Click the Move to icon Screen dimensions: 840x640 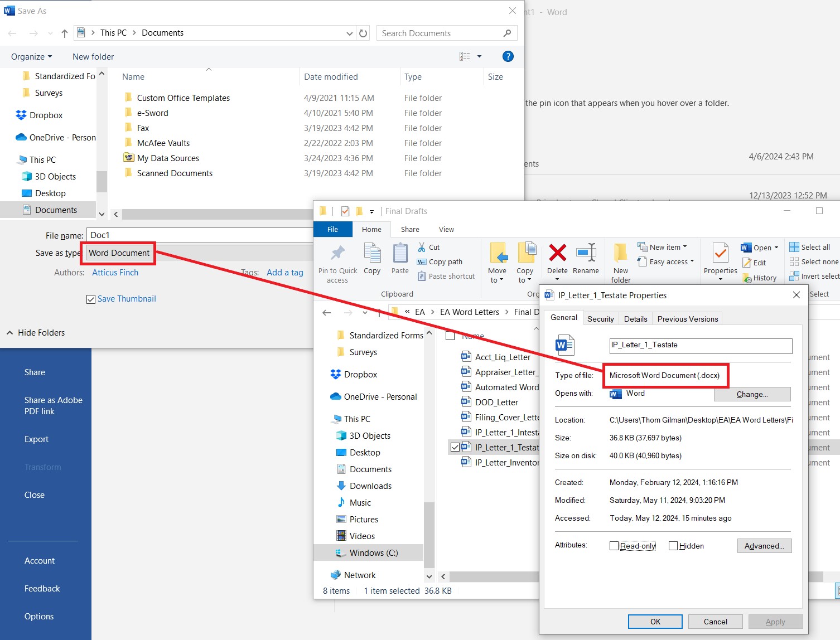tap(498, 253)
